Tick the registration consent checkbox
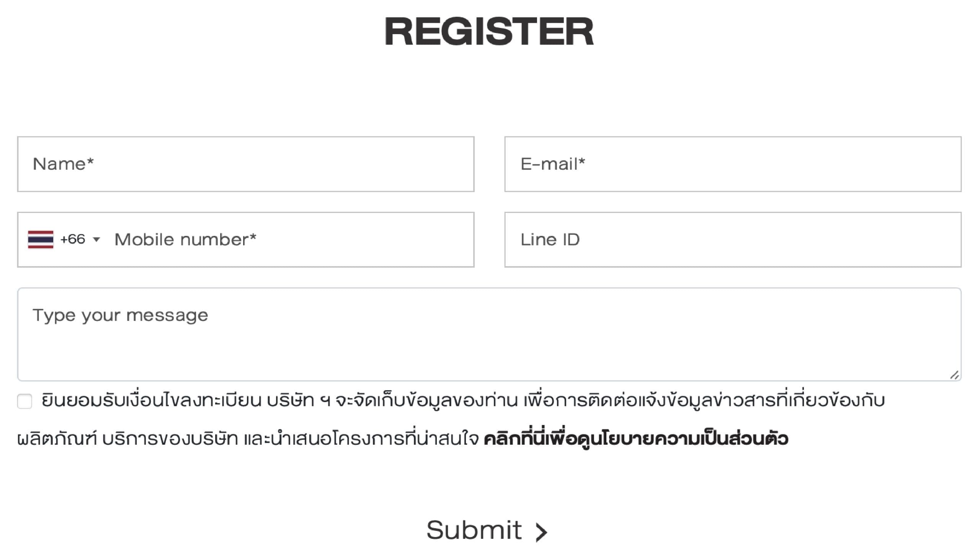This screenshot has height=550, width=980. tap(24, 401)
